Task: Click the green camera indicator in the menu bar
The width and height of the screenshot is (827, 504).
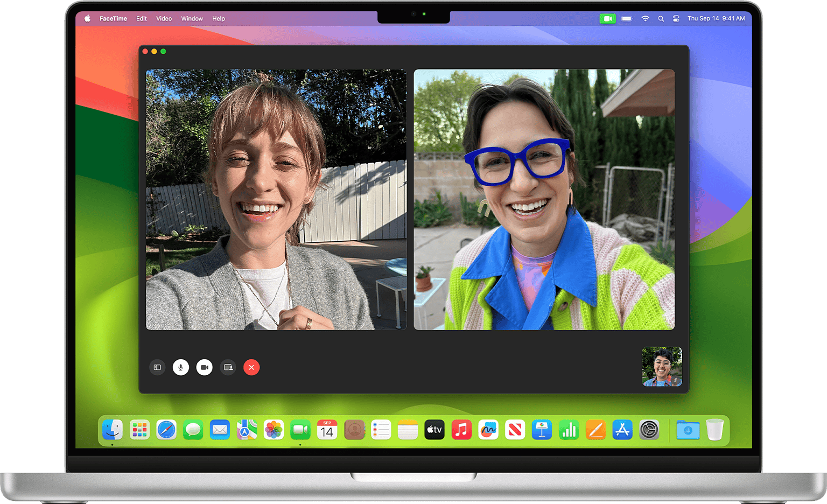Action: coord(608,18)
